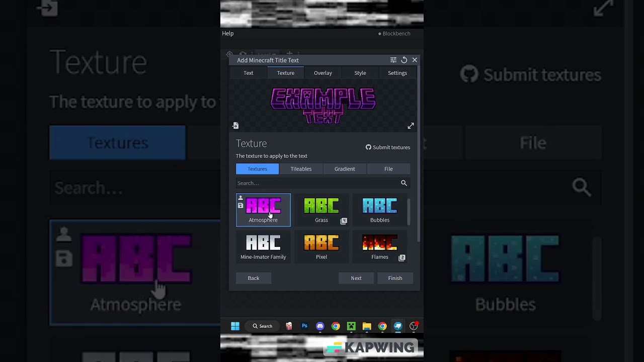The height and width of the screenshot is (362, 644).
Task: Click the author icon on Atmosphere texture
Action: [240, 198]
